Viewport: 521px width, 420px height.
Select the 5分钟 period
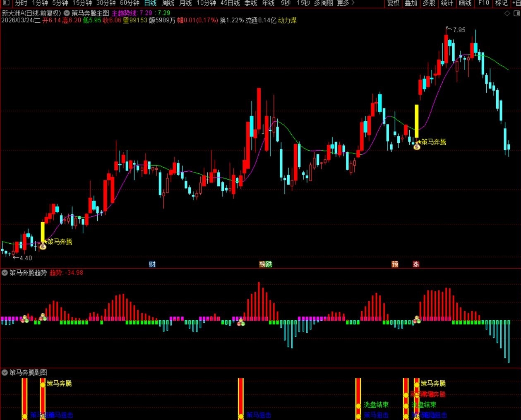pyautogui.click(x=60, y=3)
